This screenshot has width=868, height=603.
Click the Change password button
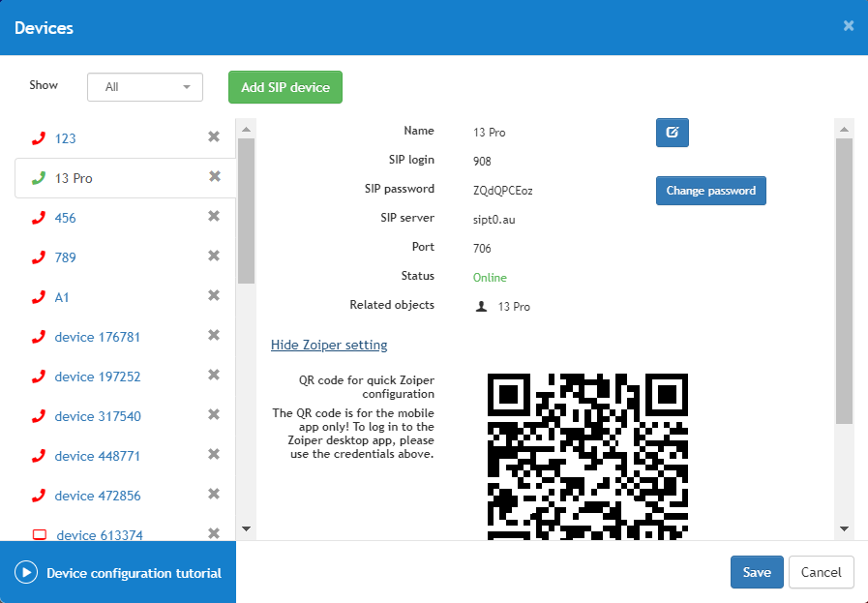pos(711,191)
